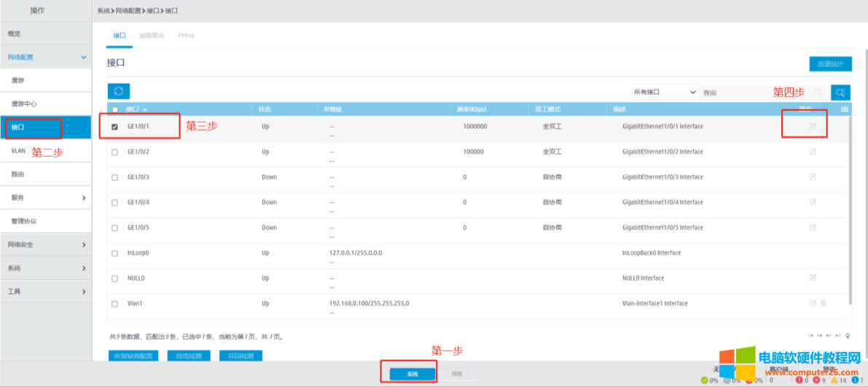Click the edit icon for GE1/0/1
The height and width of the screenshot is (387, 868).
(x=813, y=127)
